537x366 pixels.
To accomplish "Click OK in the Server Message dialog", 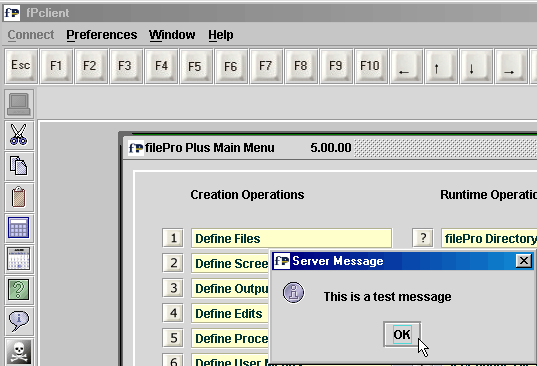I will tap(402, 334).
